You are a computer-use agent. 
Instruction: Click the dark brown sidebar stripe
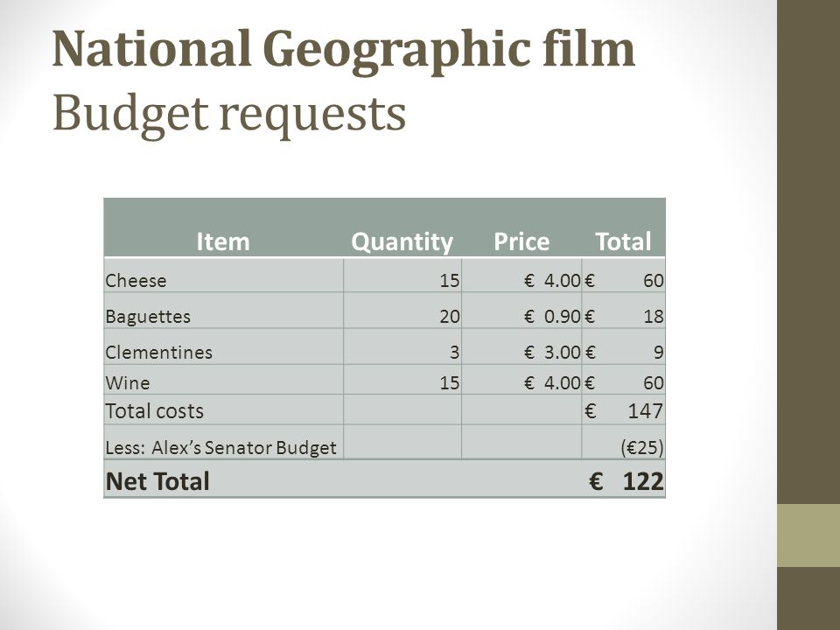pyautogui.click(x=808, y=252)
